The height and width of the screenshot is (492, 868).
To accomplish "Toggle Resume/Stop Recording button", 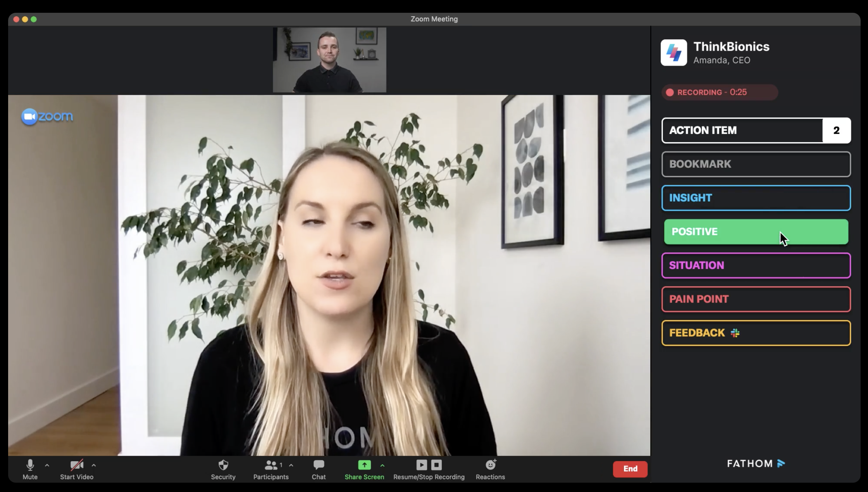I will (x=429, y=469).
